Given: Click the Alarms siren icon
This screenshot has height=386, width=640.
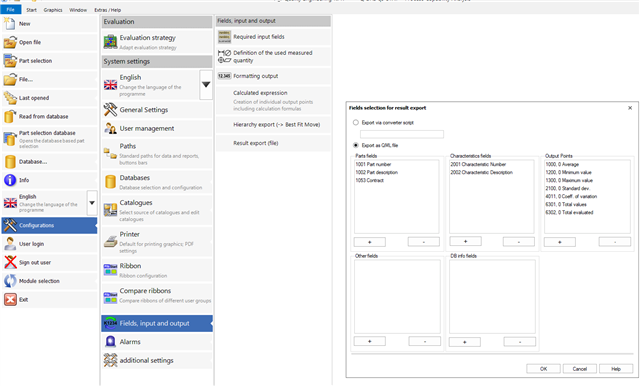Looking at the screenshot, I should [110, 342].
